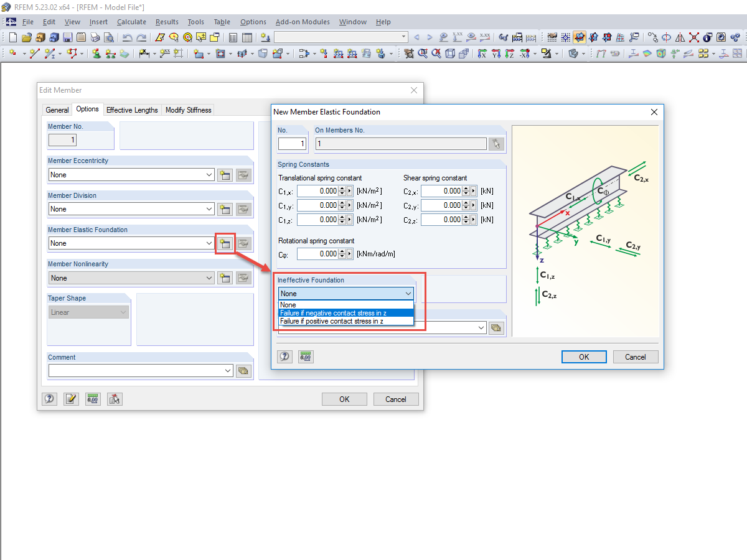Click pick member icon in Edit Member dialog
Viewport: 747px width, 560px height.
(115, 399)
